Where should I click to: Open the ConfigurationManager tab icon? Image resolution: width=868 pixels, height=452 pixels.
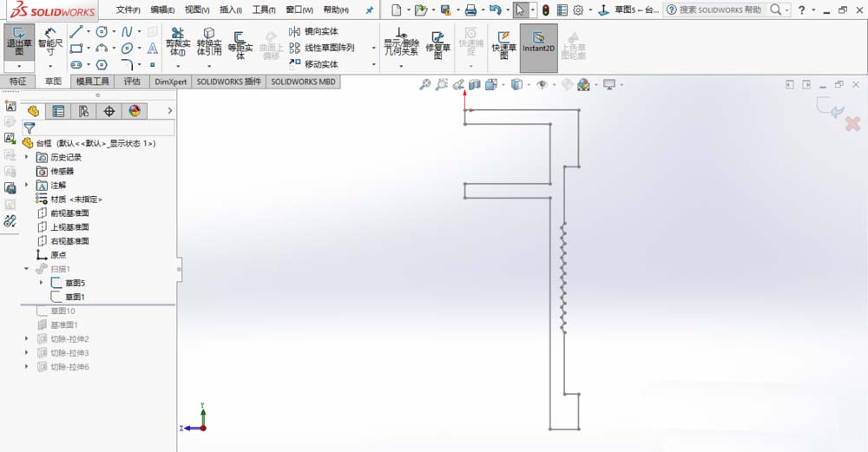83,111
